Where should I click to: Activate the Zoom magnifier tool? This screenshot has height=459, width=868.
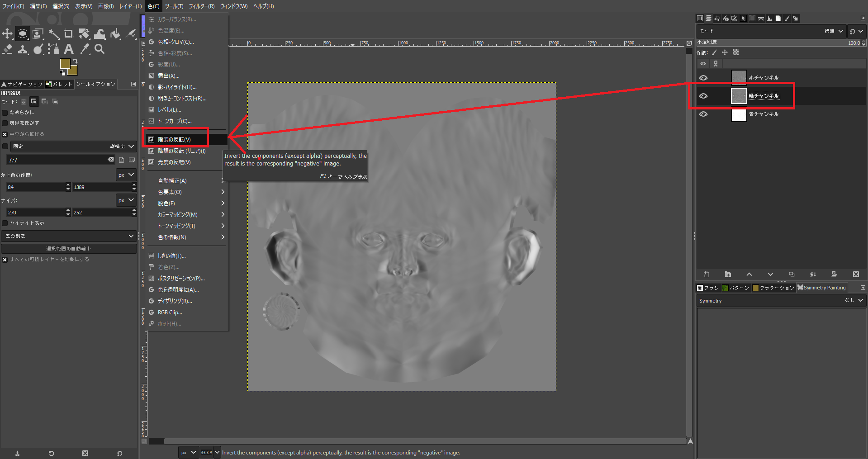100,49
